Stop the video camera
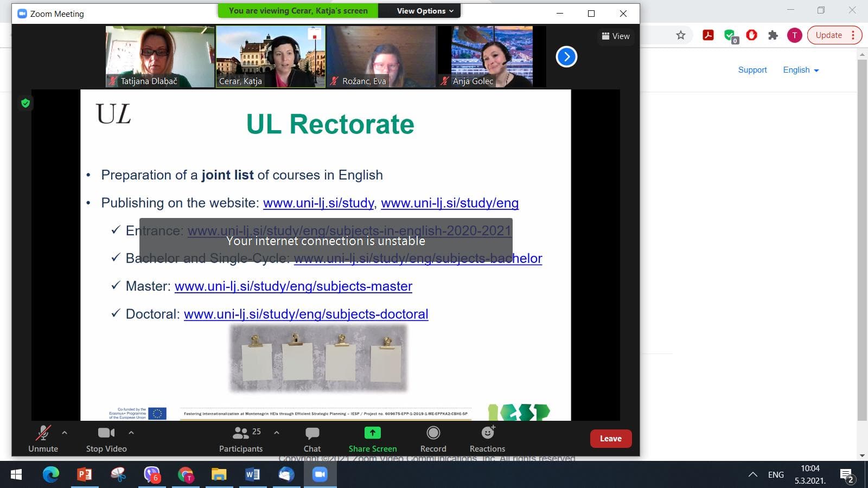Viewport: 868px width, 488px height. tap(106, 439)
